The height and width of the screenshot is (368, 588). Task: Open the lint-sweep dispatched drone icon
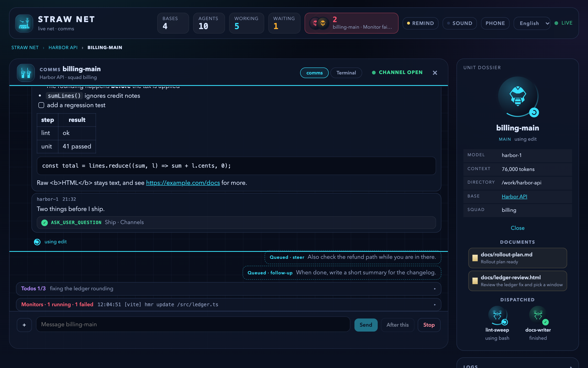[497, 315]
